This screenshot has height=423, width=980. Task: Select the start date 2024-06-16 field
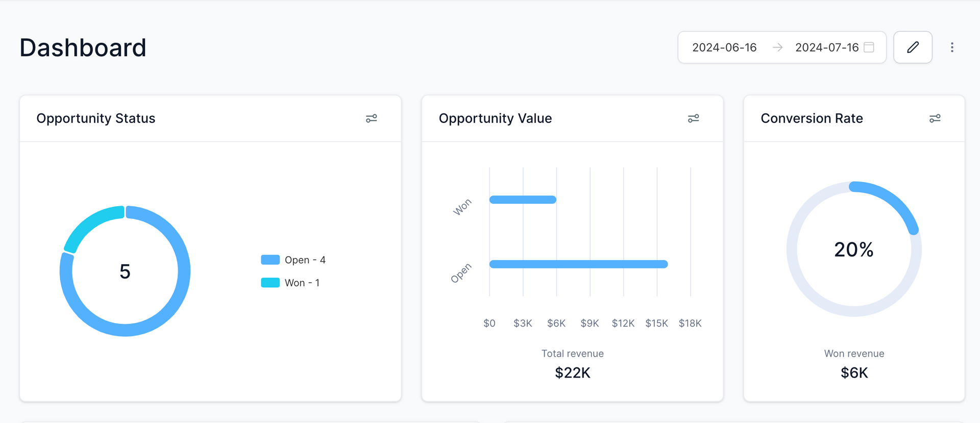[724, 47]
